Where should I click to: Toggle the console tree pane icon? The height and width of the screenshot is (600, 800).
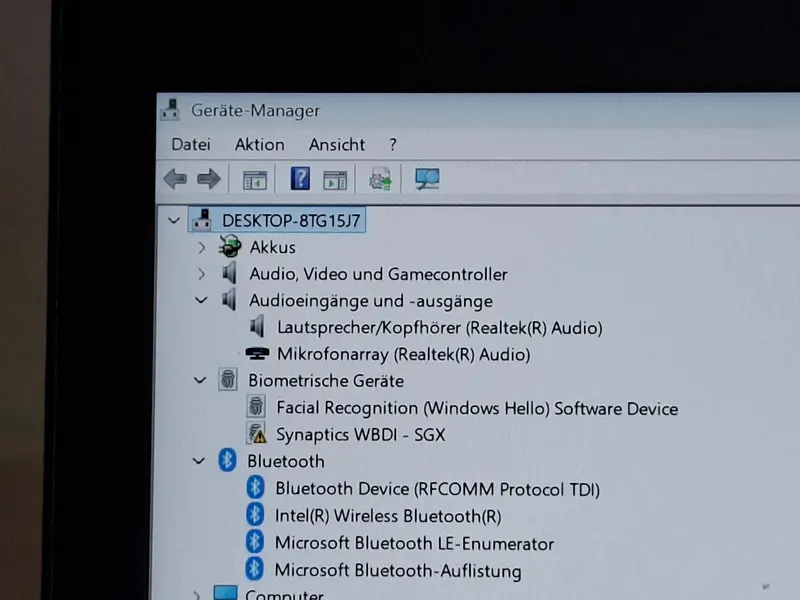coord(255,180)
